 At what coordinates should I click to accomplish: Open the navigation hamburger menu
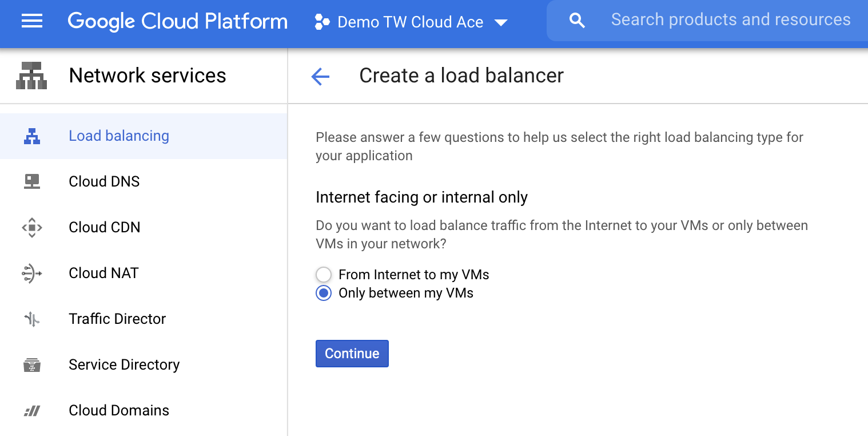(31, 21)
